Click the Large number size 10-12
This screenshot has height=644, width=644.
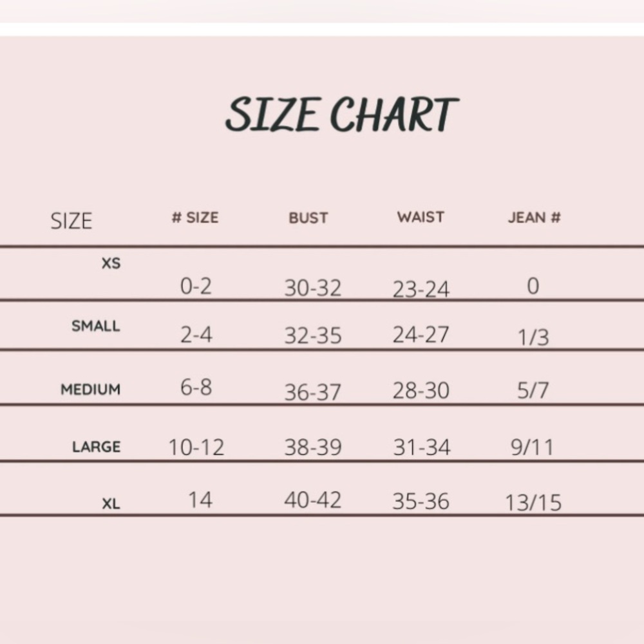196,447
